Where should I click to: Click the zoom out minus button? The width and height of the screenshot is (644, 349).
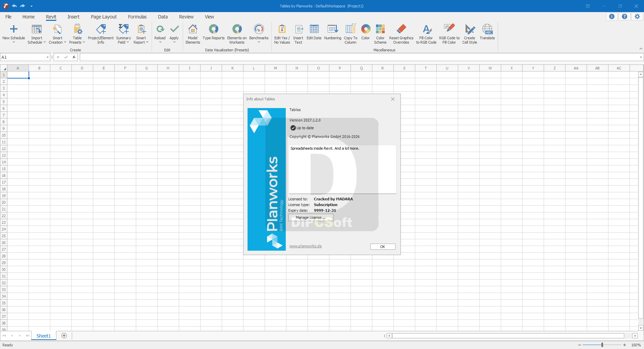(580, 345)
